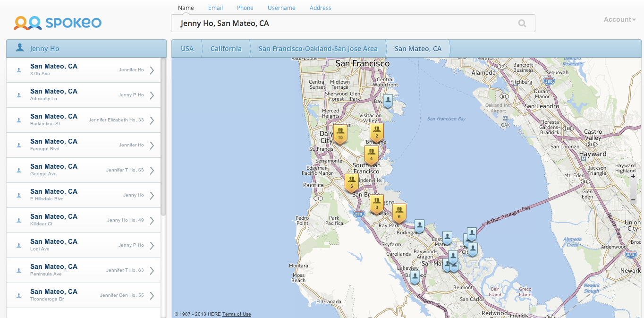
Task: Click the map zoom slider track
Action: point(633,188)
